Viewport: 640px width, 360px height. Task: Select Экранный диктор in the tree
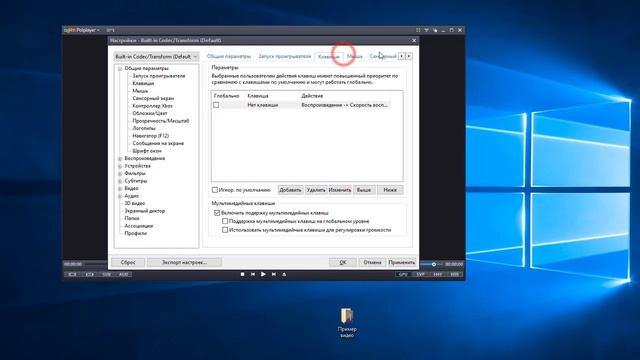[x=144, y=211]
